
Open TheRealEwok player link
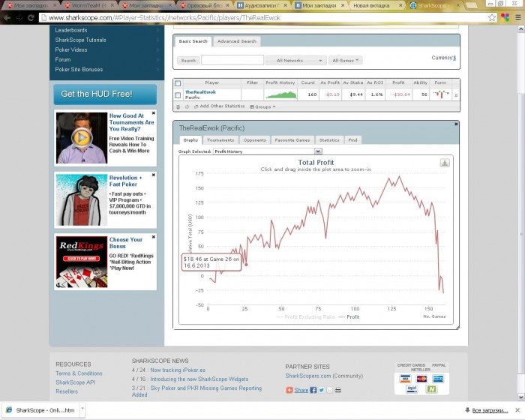tap(200, 92)
